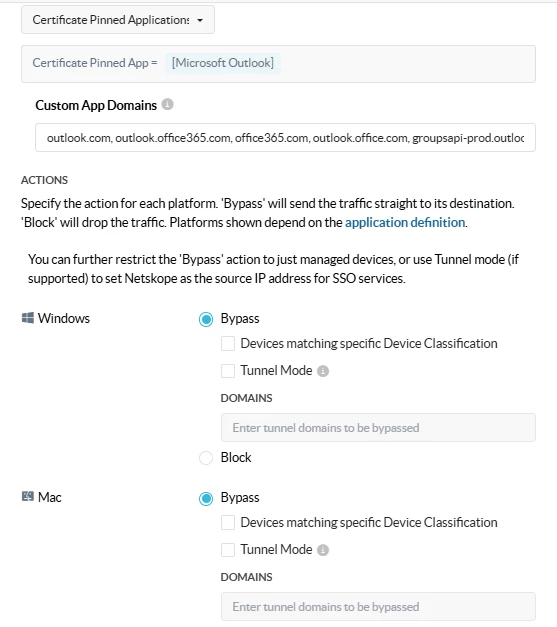
Task: Select the Microsoft Outlook pinned app tag
Action: click(223, 63)
